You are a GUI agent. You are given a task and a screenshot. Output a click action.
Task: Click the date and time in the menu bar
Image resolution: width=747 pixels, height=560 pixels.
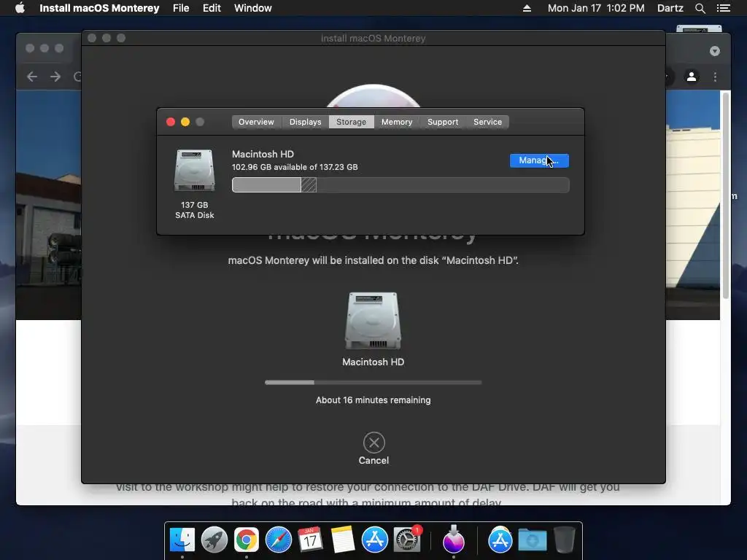pos(596,8)
